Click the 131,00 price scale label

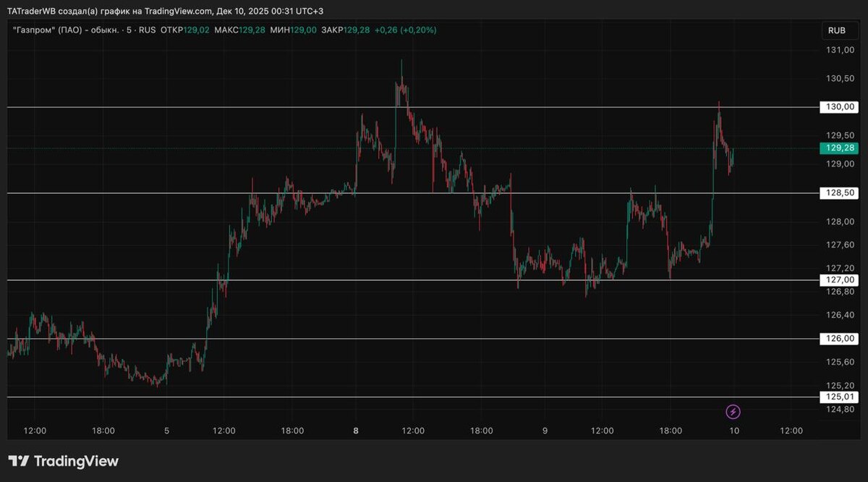click(841, 50)
